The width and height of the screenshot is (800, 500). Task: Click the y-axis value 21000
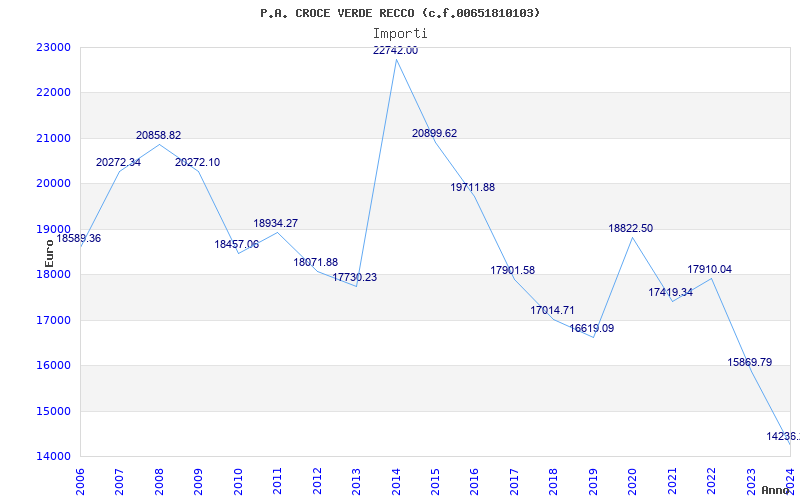[x=54, y=138]
